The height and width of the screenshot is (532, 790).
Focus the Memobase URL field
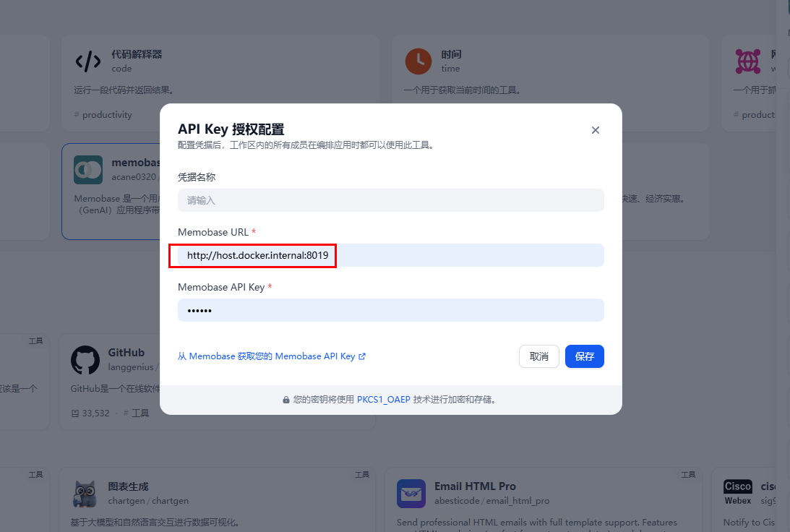point(390,255)
